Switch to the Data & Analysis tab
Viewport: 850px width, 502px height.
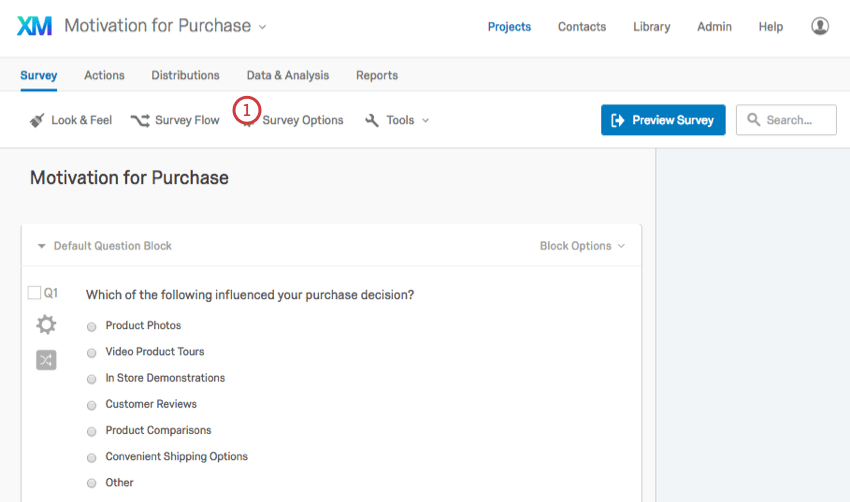[287, 75]
